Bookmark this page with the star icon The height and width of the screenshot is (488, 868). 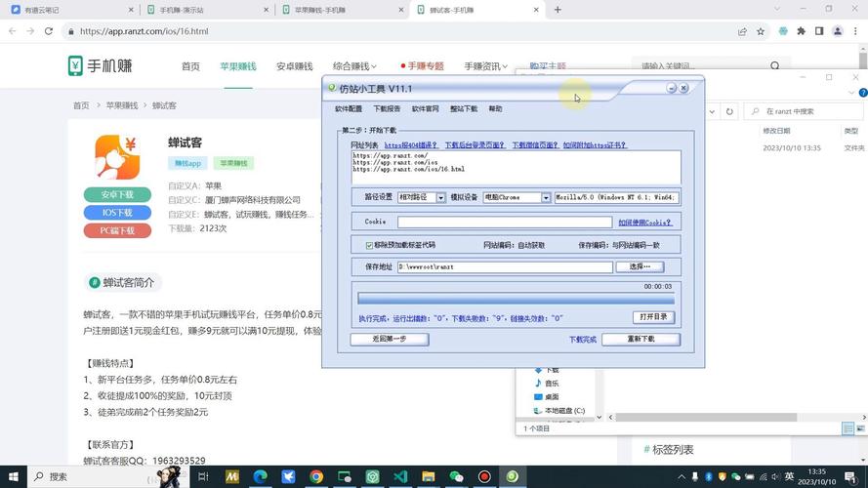(761, 31)
